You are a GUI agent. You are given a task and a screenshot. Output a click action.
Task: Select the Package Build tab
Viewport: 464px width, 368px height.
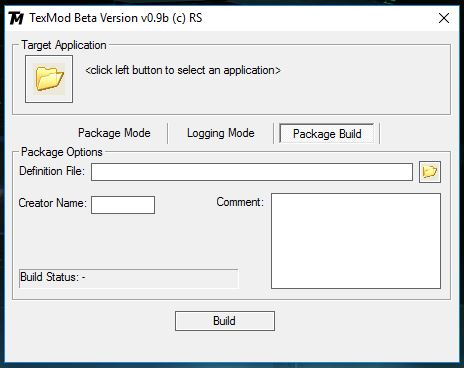coord(327,134)
